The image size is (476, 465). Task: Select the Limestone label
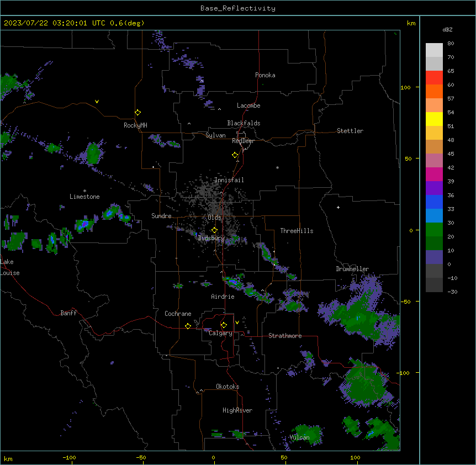pyautogui.click(x=84, y=197)
